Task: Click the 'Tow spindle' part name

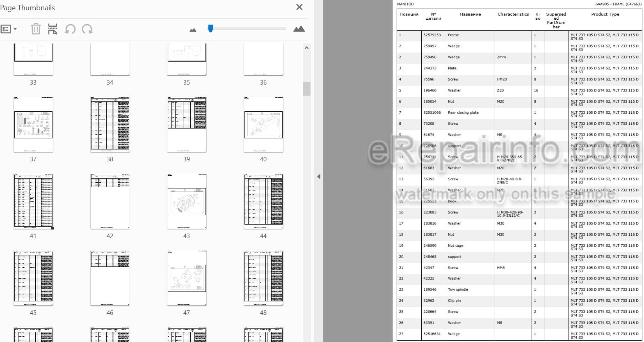Action: pos(458,289)
